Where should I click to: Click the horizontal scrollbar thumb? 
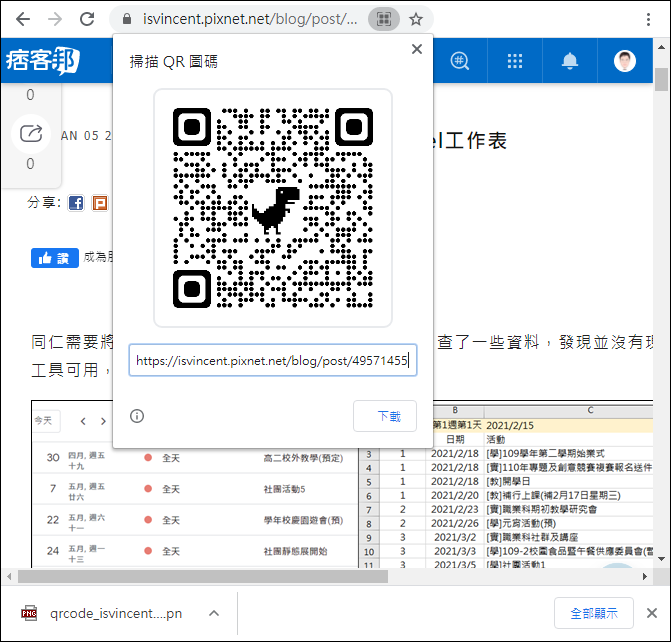click(x=203, y=577)
